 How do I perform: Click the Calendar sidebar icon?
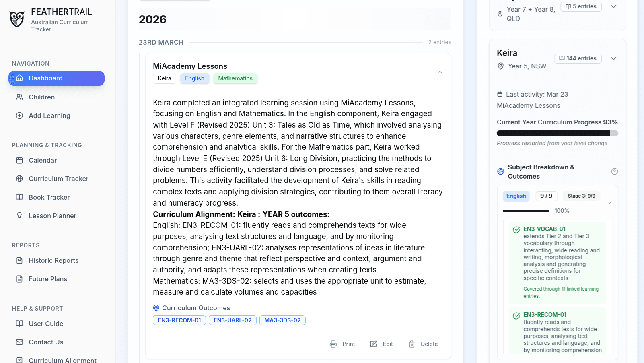[x=19, y=160]
